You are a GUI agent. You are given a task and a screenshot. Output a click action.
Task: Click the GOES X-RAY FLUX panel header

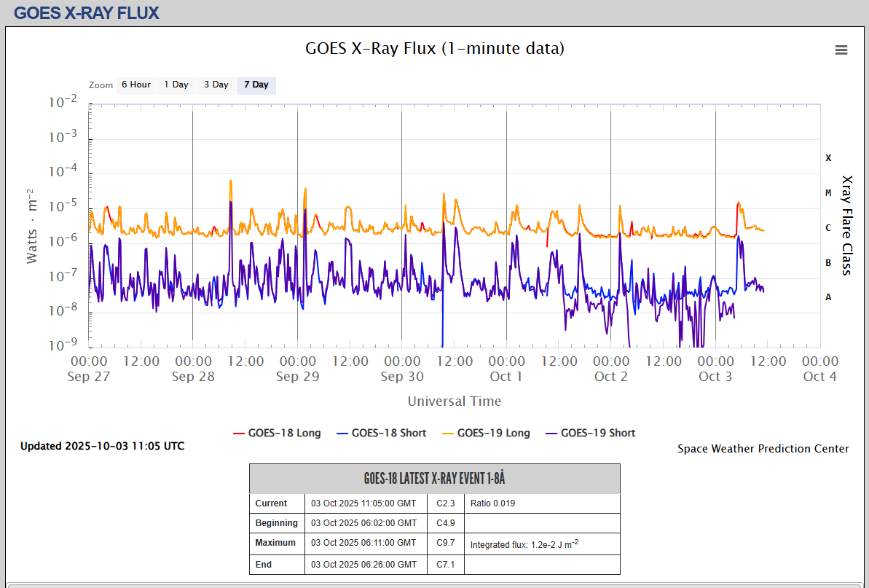(87, 12)
